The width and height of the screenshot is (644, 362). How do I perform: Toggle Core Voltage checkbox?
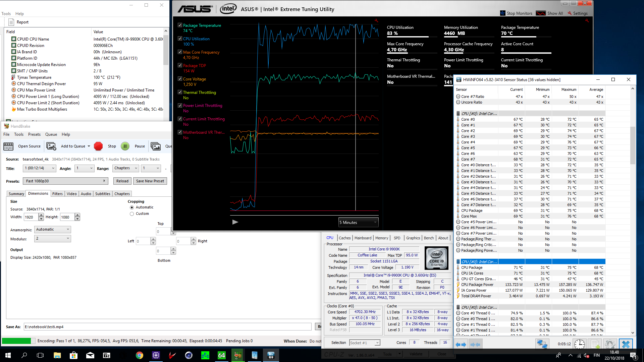pos(180,79)
